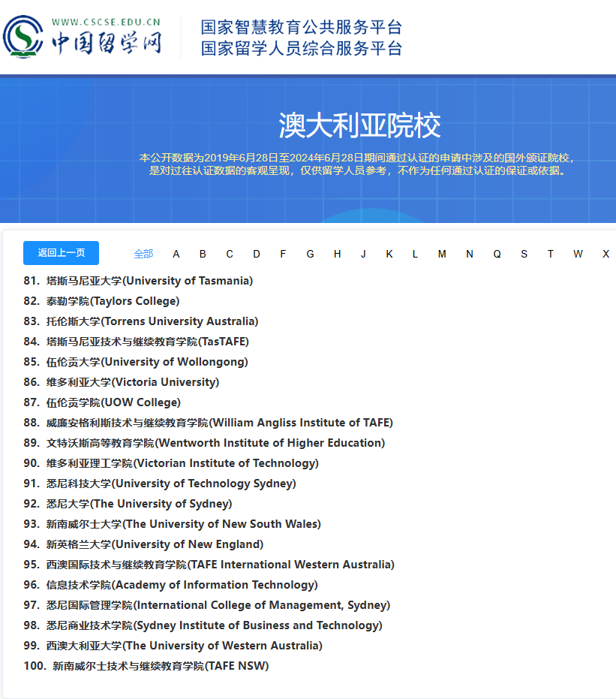Open 泰勒学院 (Taylors College) entry
Viewport: 616px width, 699px height.
[x=101, y=301]
